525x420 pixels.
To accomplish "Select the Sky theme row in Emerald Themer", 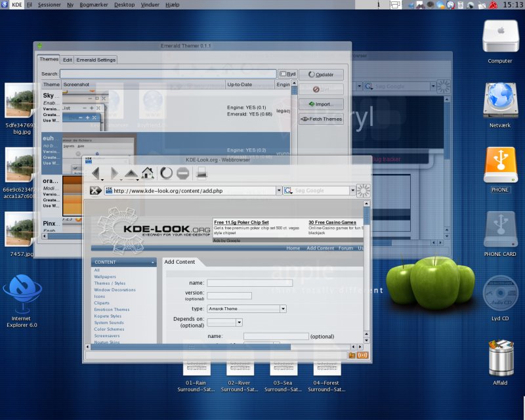I will pos(166,110).
